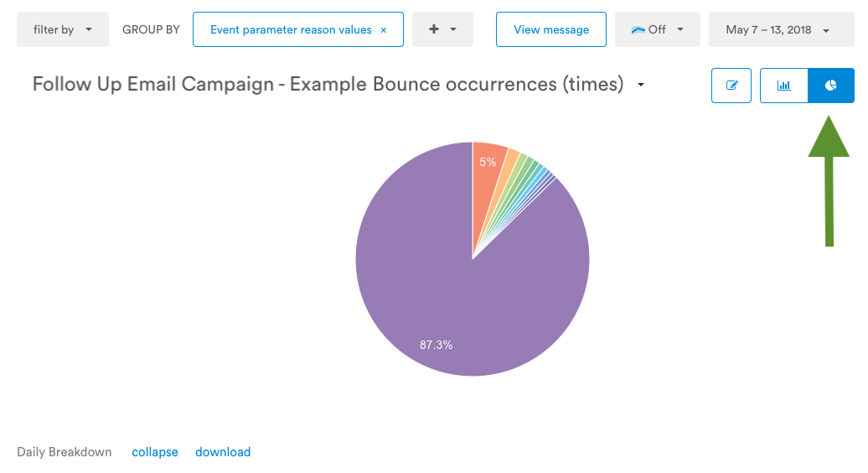This screenshot has height=473, width=868.
Task: Click the plus icon to add grouping
Action: click(x=434, y=29)
